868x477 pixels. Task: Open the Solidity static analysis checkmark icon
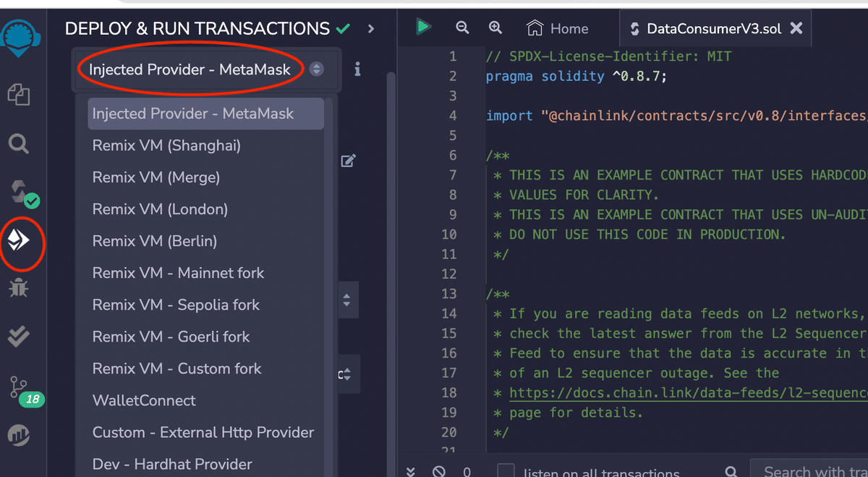point(18,336)
